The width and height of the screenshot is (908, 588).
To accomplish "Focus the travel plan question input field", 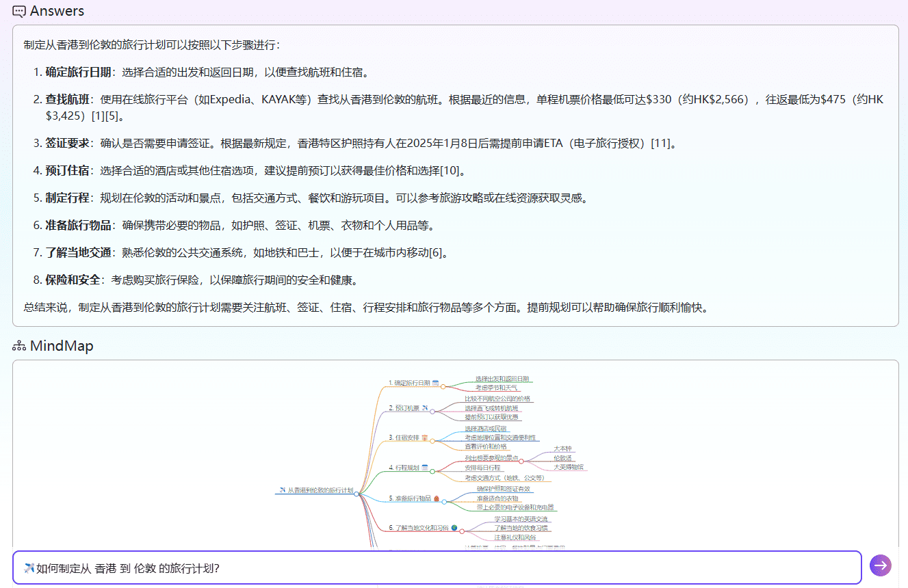I will coord(437,568).
